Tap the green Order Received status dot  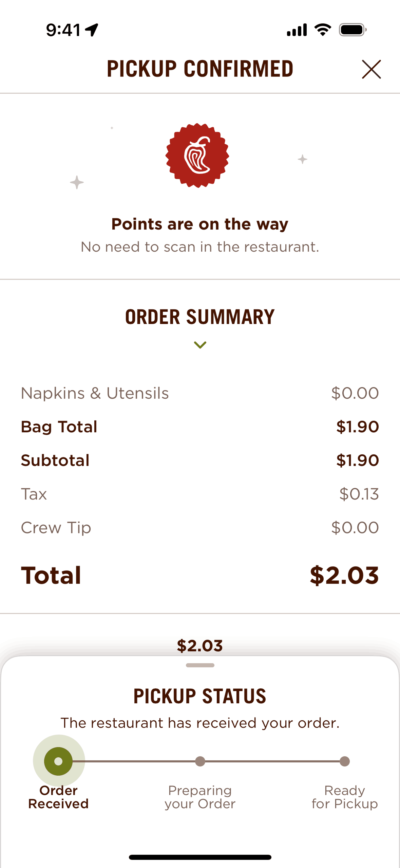[58, 761]
